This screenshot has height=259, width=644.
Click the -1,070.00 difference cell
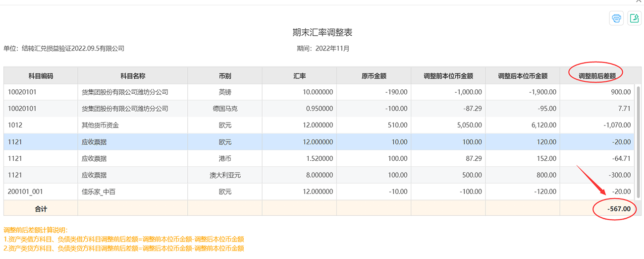coord(614,126)
